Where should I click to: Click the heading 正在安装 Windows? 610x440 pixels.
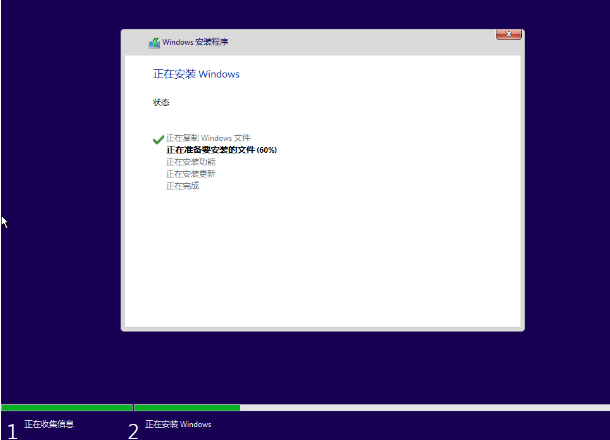196,74
